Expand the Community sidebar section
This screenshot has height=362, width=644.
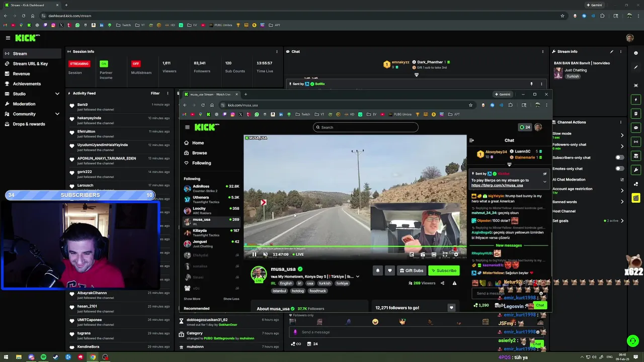pyautogui.click(x=57, y=114)
